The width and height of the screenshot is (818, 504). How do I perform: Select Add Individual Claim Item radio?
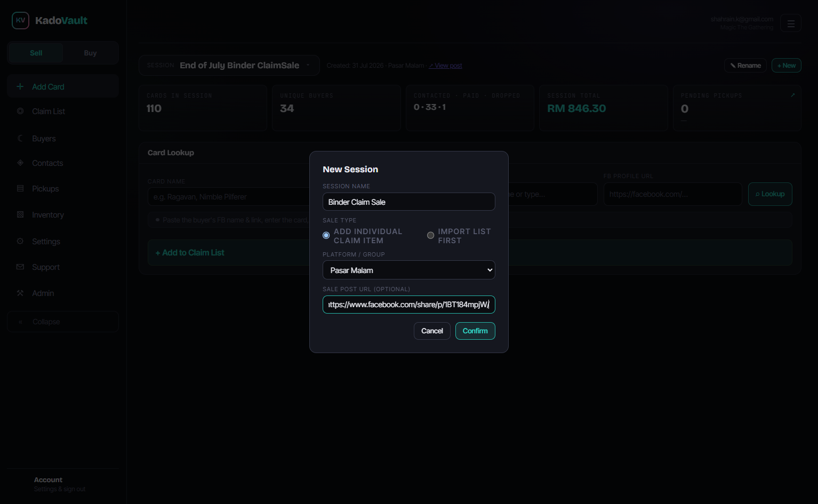click(326, 235)
